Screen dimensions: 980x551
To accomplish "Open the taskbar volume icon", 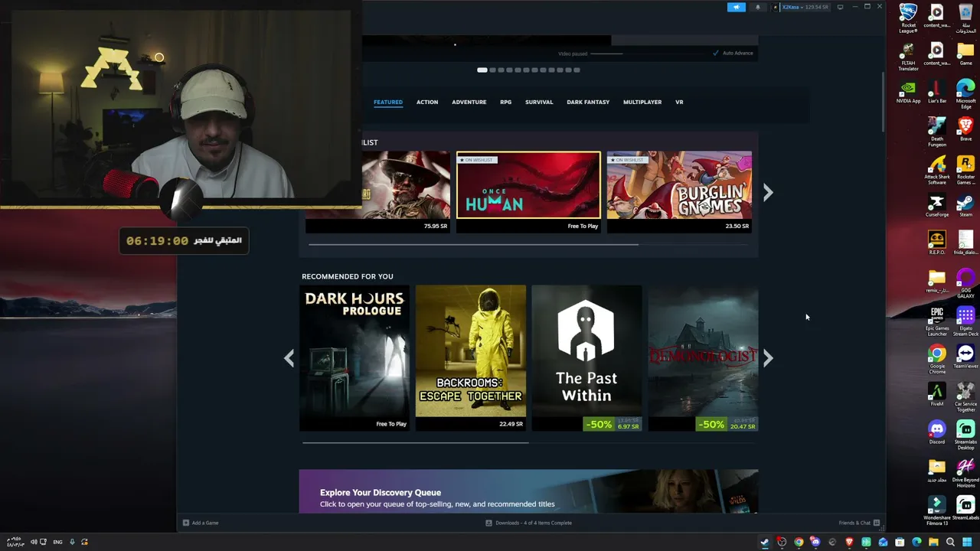I will 34,542.
